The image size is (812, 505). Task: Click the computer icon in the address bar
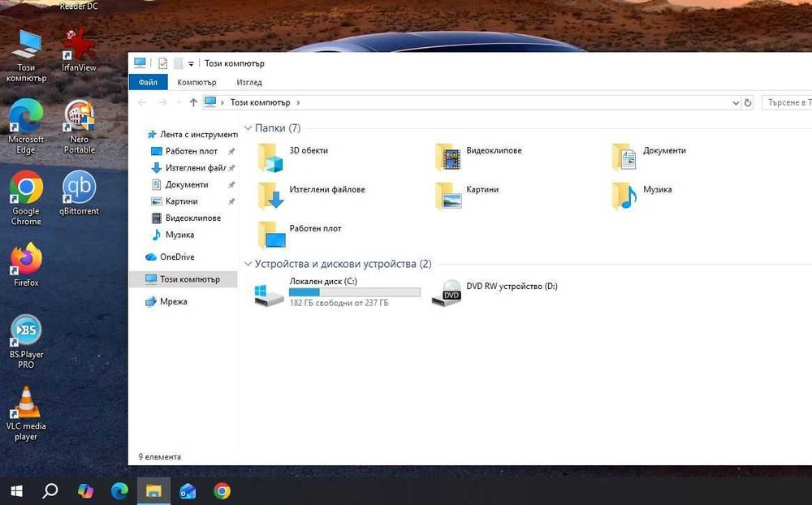tap(210, 102)
